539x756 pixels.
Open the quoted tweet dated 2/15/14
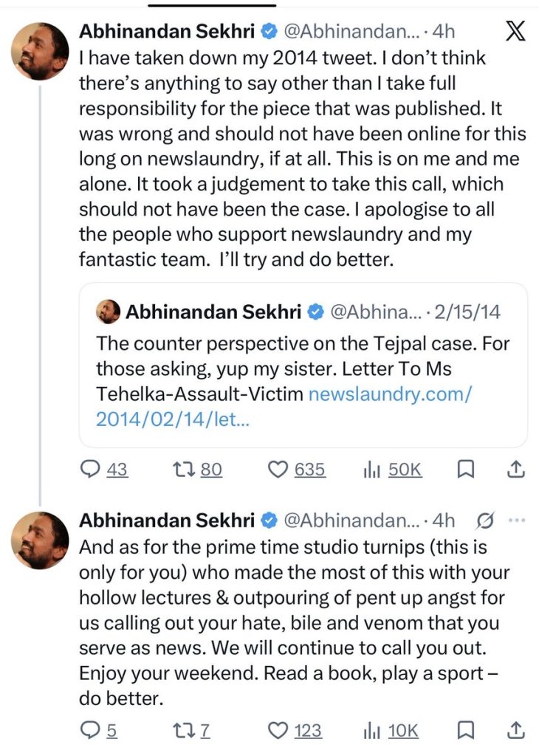pyautogui.click(x=303, y=365)
